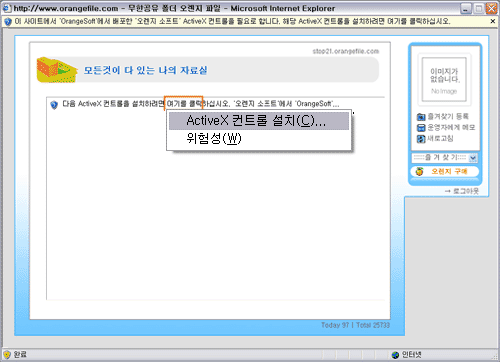The height and width of the screenshot is (362, 500).
Task: Click the No Image profile thumbnail
Action: point(444,80)
